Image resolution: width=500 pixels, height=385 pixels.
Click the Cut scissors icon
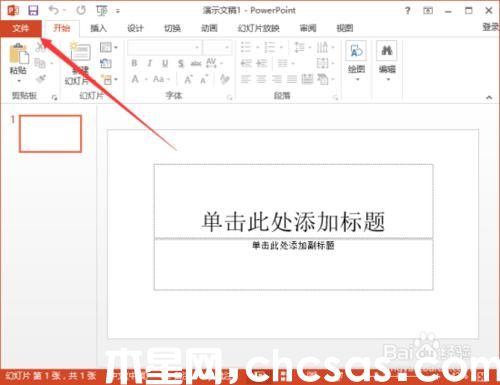click(x=40, y=48)
